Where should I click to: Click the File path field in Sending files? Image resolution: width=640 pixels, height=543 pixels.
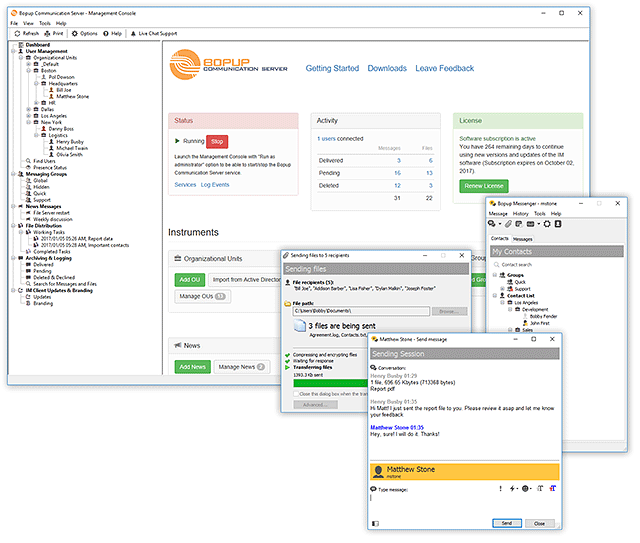click(x=361, y=311)
